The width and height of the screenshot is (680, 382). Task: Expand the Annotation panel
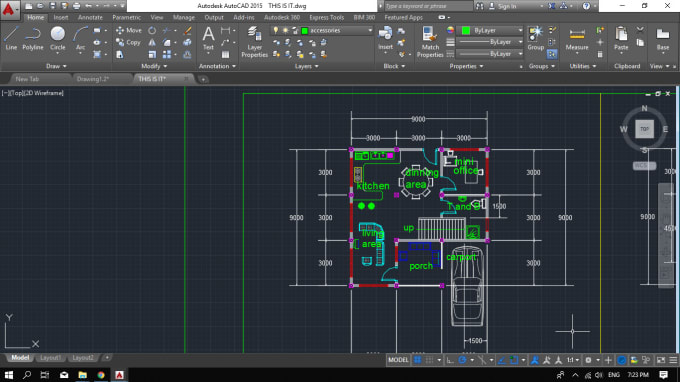click(x=217, y=66)
